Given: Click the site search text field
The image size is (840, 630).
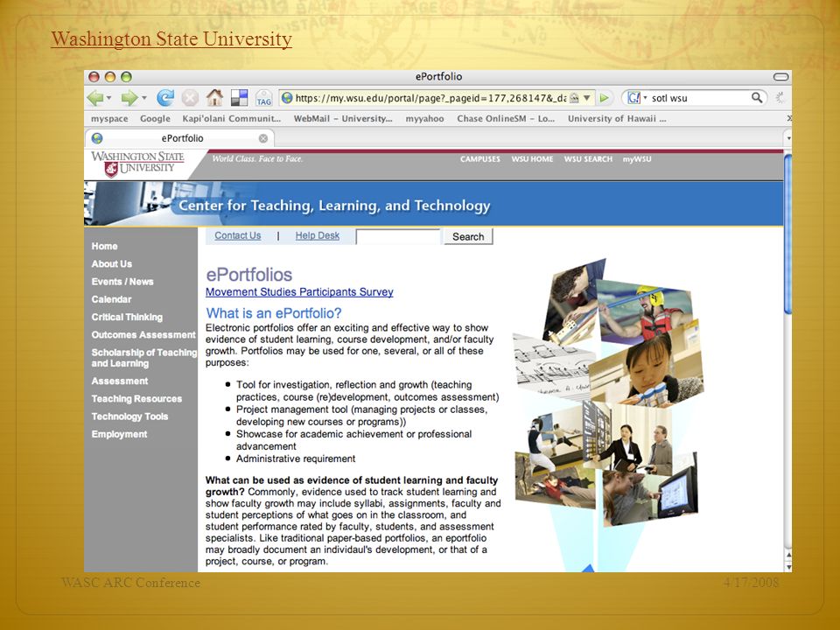Looking at the screenshot, I should (398, 237).
